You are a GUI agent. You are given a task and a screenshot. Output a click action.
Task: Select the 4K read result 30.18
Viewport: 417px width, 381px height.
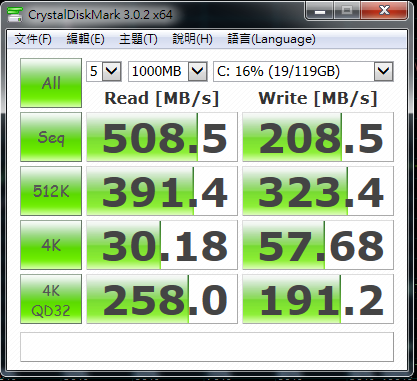tap(162, 245)
